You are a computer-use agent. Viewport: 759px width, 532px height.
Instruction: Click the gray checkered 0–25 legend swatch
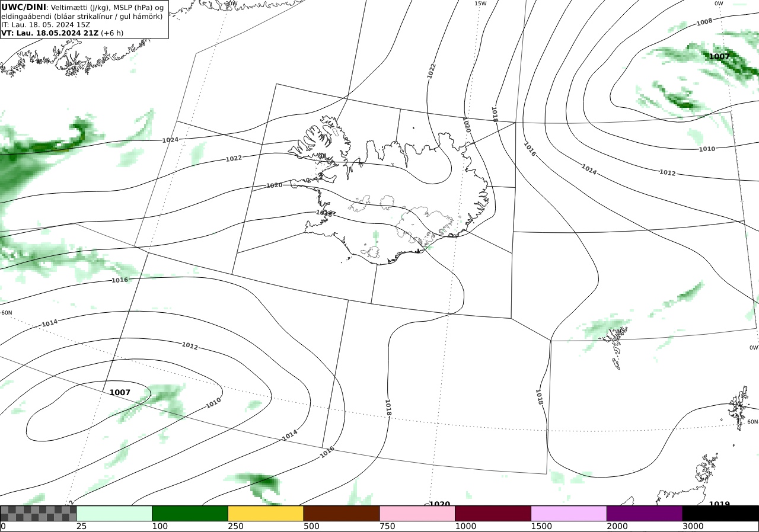(x=38, y=513)
